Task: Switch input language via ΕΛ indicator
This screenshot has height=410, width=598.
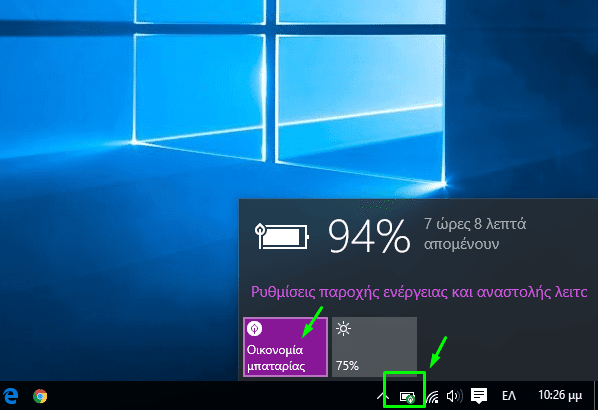Action: [x=509, y=396]
